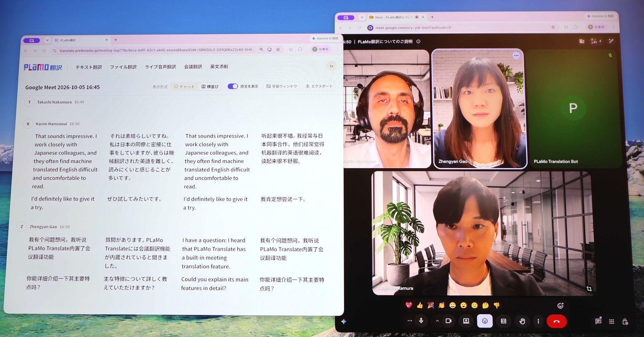Select the チャット display format
Viewport: 644px width, 337px height.
coord(184,86)
